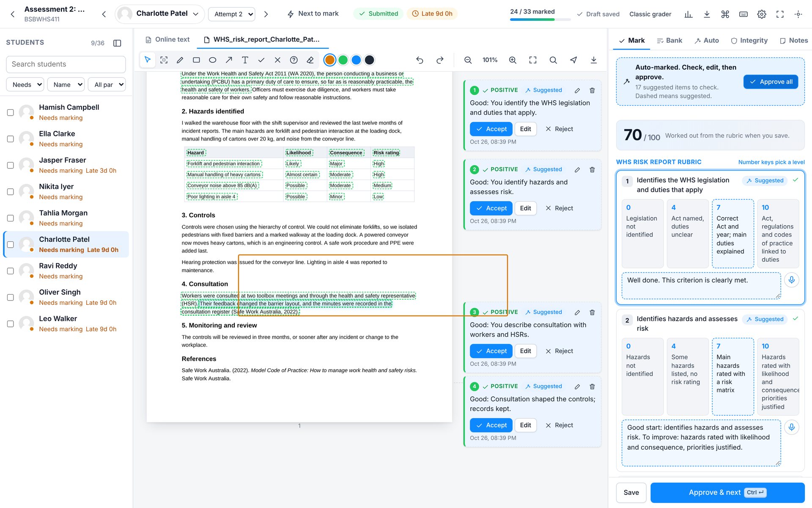Viewport: 812px width, 508px height.
Task: Open the Needs filter dropdown
Action: click(25, 85)
